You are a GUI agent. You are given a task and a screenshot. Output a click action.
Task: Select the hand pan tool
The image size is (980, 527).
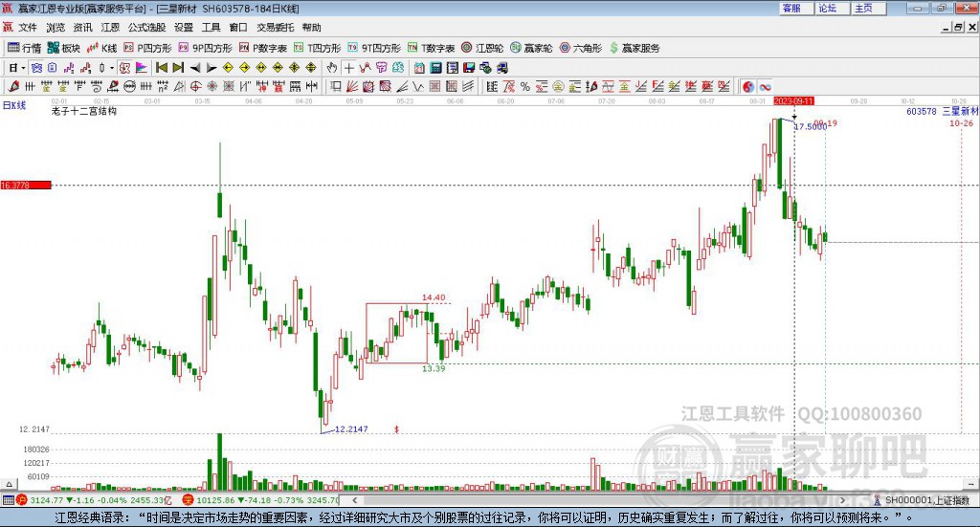(x=332, y=68)
